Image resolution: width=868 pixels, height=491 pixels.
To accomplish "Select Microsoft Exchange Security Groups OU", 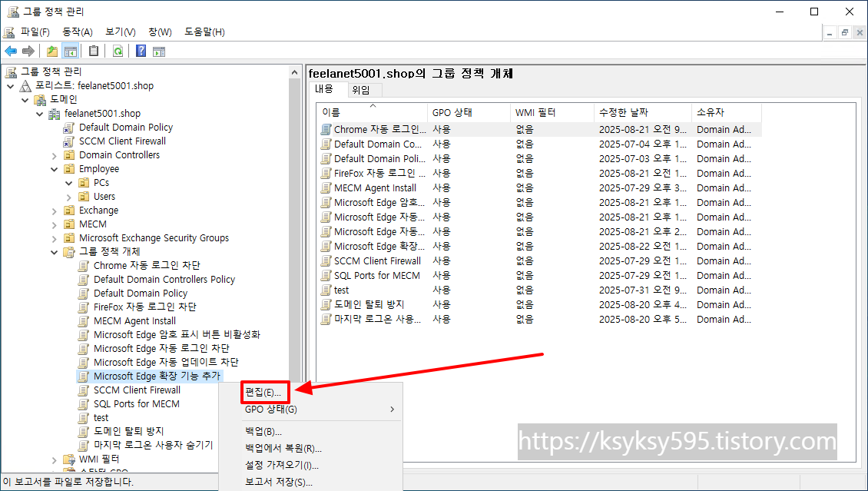I will (x=154, y=238).
